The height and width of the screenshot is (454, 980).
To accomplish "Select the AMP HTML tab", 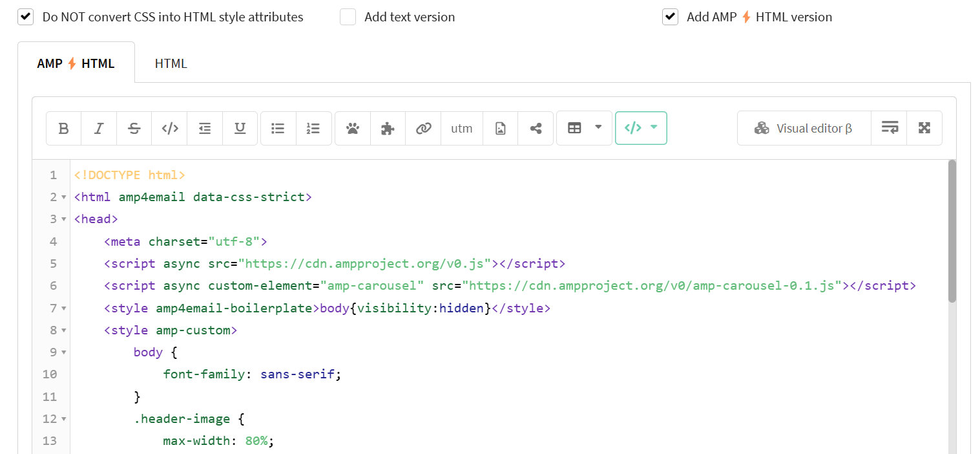I will coord(76,63).
